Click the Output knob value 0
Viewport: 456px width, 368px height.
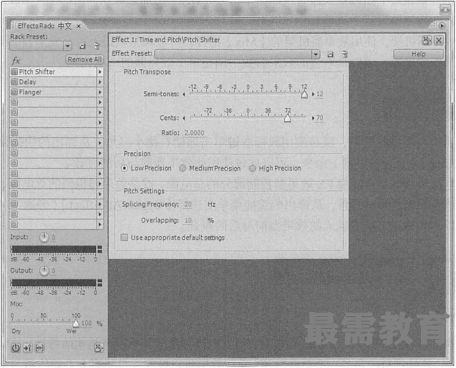pyautogui.click(x=53, y=271)
